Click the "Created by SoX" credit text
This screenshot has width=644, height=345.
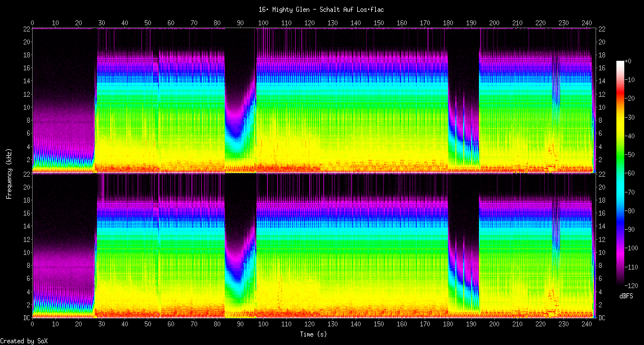(24, 341)
